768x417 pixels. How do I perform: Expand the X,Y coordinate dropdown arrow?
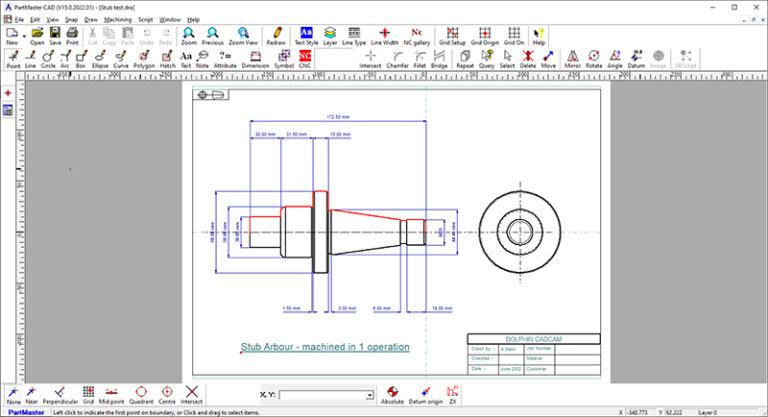[370, 395]
